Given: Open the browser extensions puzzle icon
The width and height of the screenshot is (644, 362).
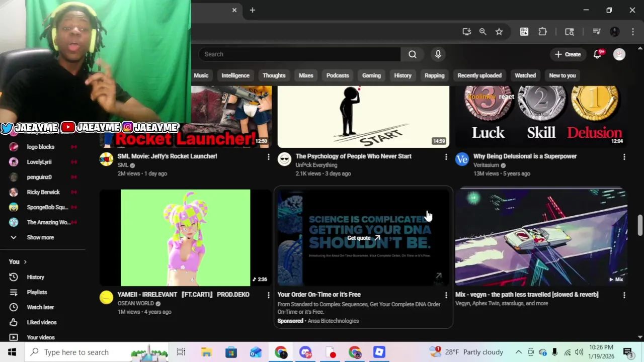Looking at the screenshot, I should point(543,32).
